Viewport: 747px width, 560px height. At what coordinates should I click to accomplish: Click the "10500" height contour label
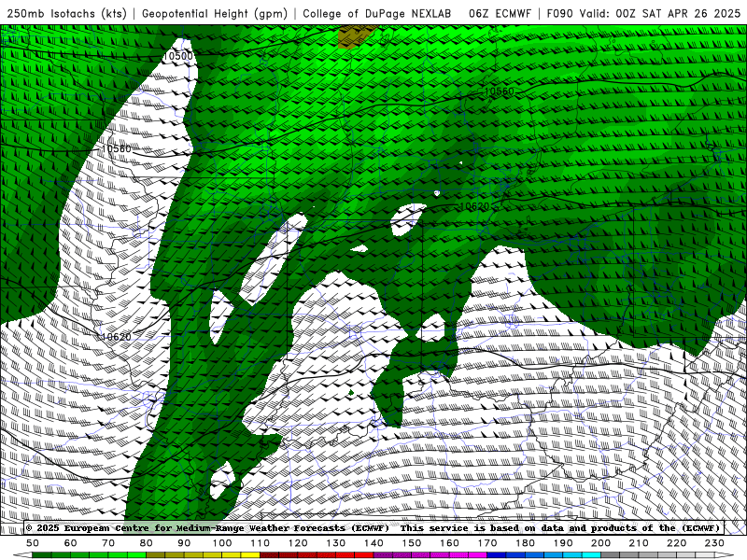[177, 56]
